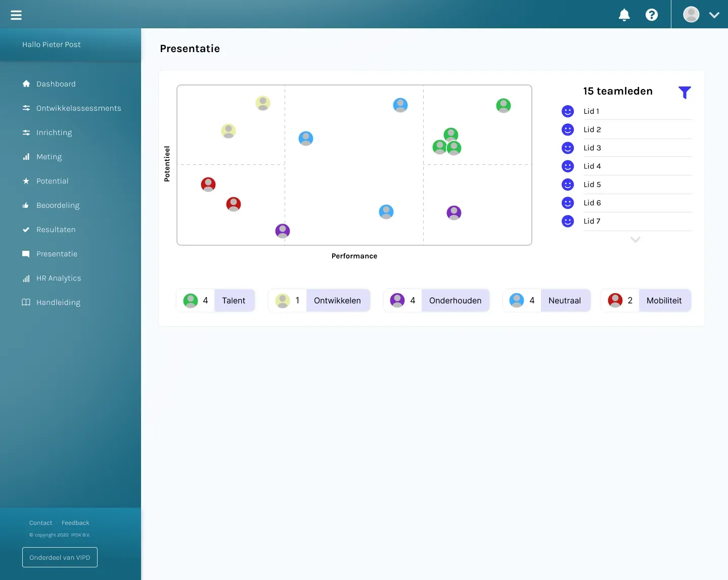
Task: Expand the team members list chevron
Action: coord(635,240)
